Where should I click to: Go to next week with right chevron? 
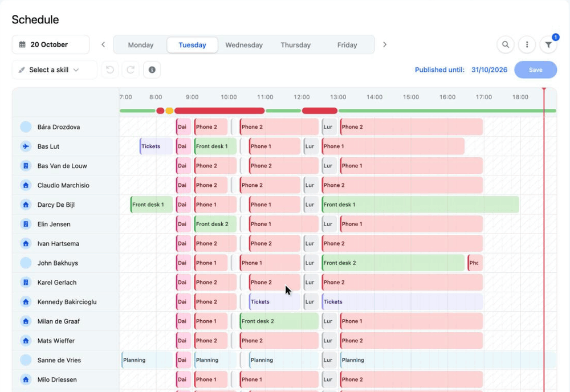point(385,44)
